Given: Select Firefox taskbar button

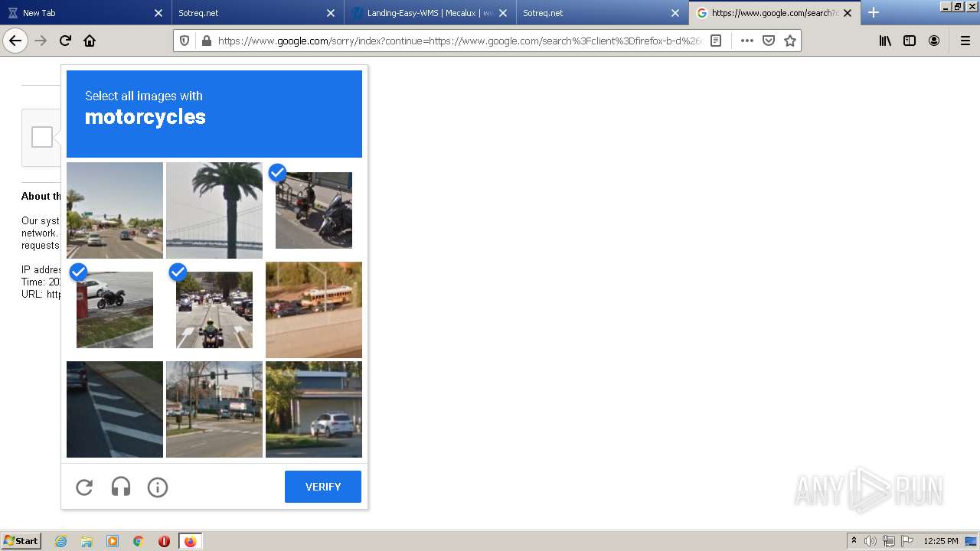Looking at the screenshot, I should (x=190, y=541).
